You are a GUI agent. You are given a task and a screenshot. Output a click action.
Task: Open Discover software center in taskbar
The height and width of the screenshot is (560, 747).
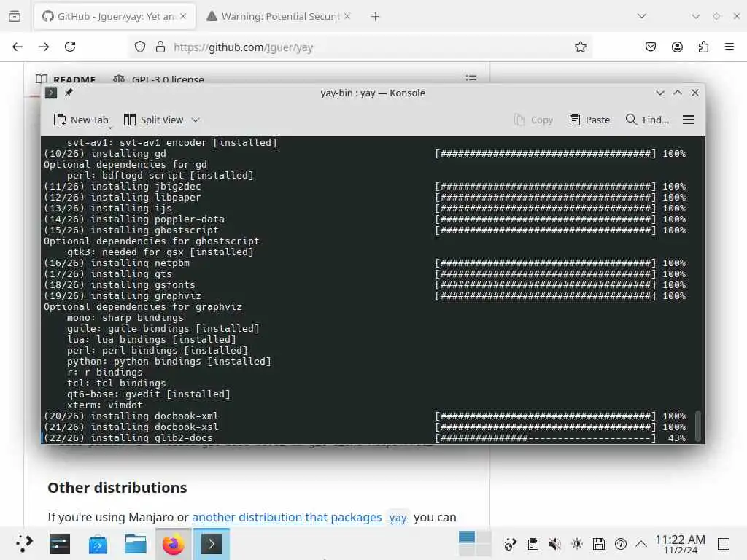[x=97, y=544]
